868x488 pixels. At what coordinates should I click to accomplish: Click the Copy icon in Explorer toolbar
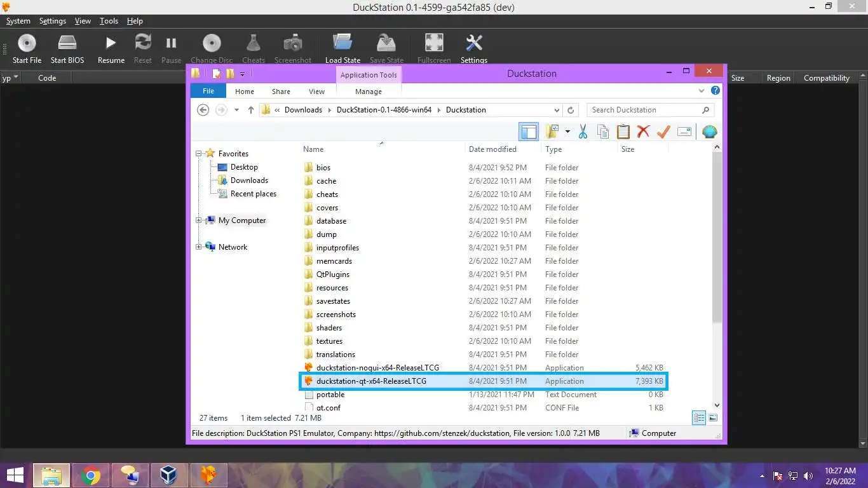point(603,132)
